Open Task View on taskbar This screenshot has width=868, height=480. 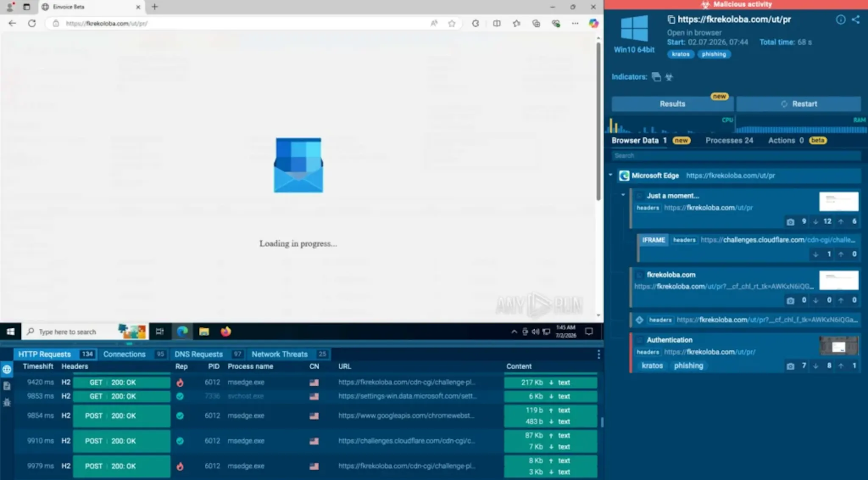(160, 332)
